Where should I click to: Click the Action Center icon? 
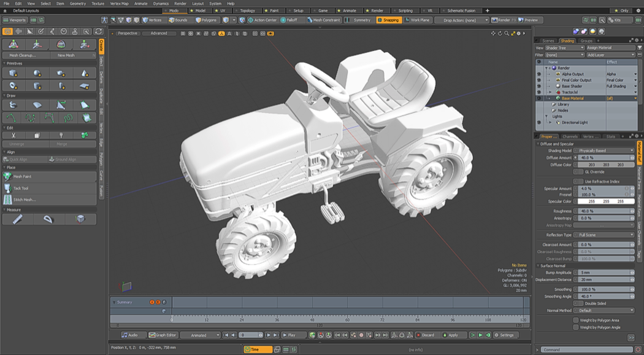pos(250,20)
